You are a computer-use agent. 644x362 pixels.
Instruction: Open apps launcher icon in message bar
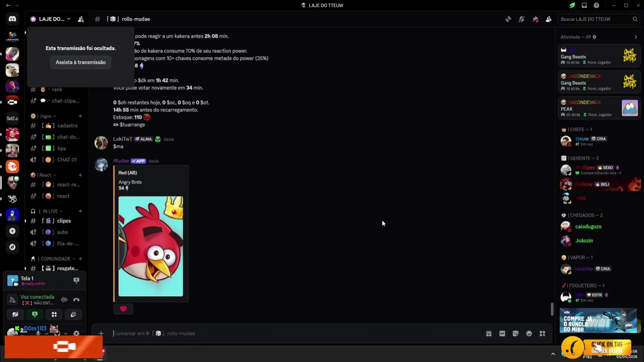[542, 333]
